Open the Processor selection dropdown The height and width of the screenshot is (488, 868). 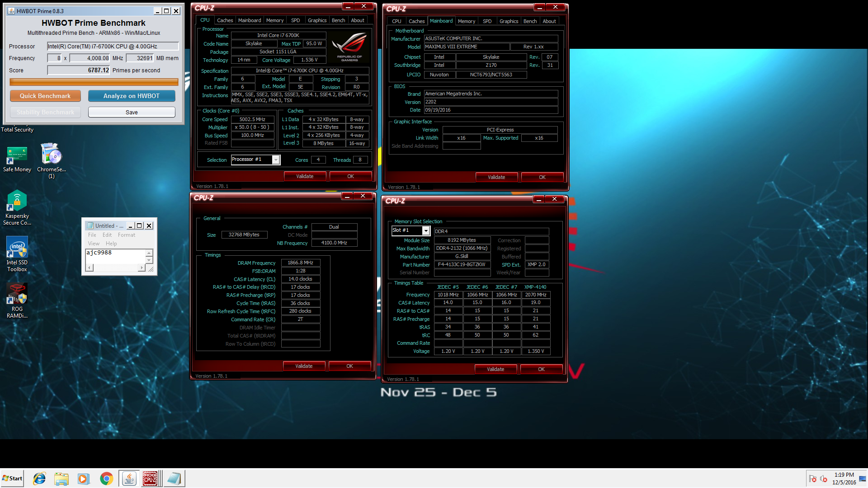[275, 160]
